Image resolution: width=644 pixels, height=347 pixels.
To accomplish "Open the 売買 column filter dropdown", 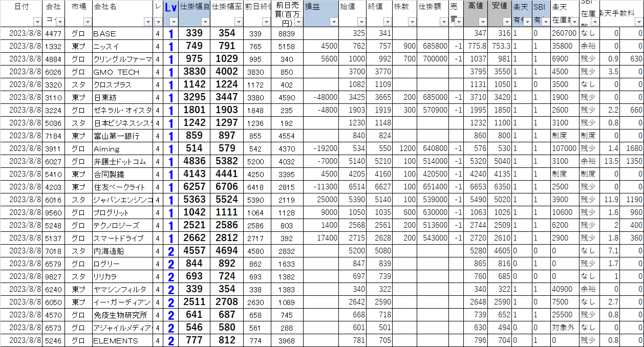I will point(459,21).
